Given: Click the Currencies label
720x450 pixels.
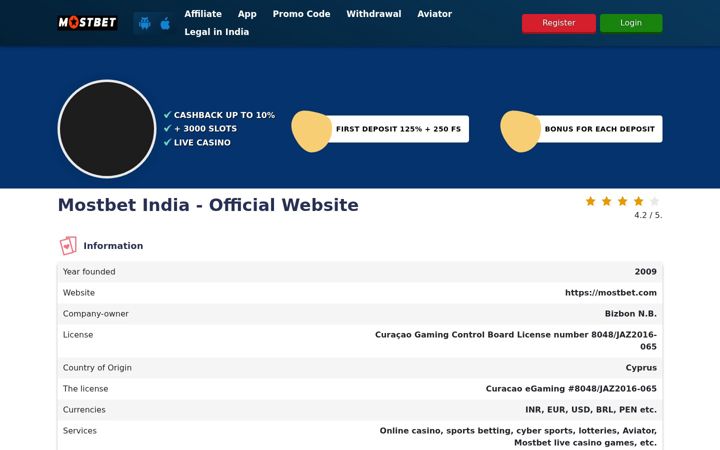Looking at the screenshot, I should tap(84, 410).
